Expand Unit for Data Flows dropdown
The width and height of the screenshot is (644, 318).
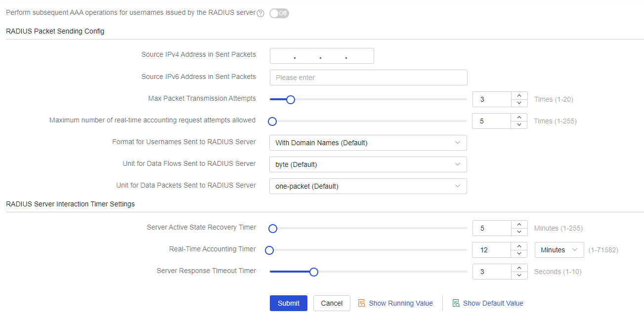pos(368,164)
